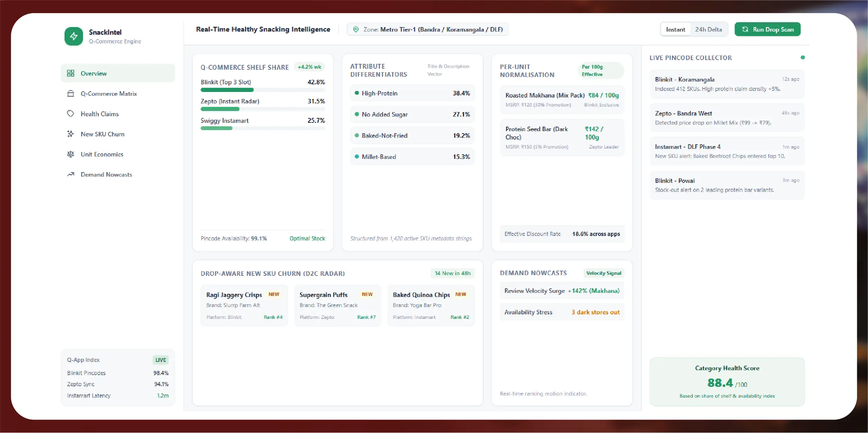Open the Ragi Jaggery Crisps SKU card
This screenshot has width=868, height=433.
(244, 305)
